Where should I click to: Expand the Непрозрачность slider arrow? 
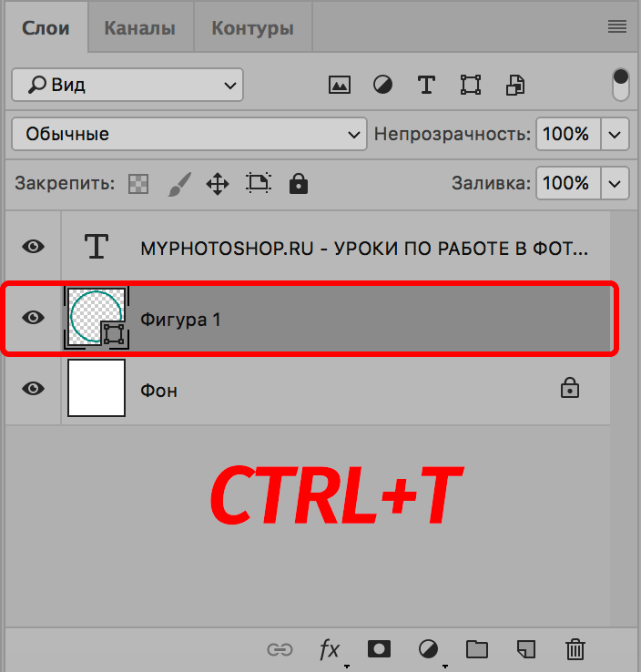coord(615,135)
